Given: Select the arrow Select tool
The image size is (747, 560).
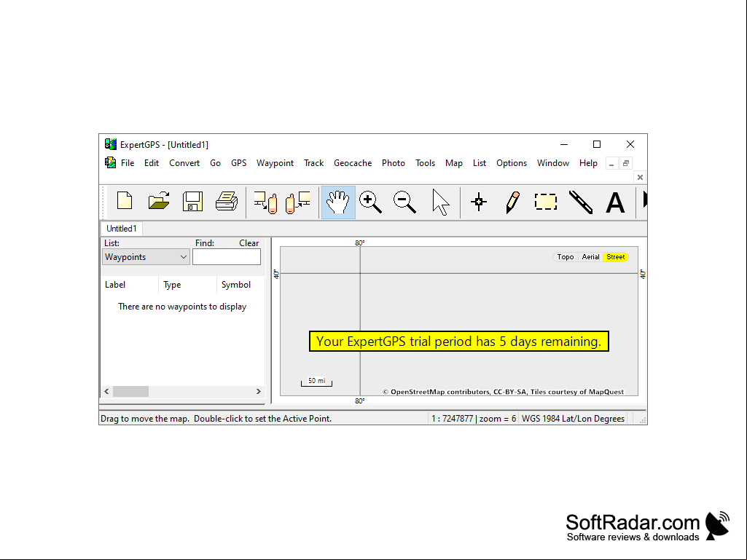Looking at the screenshot, I should point(440,202).
